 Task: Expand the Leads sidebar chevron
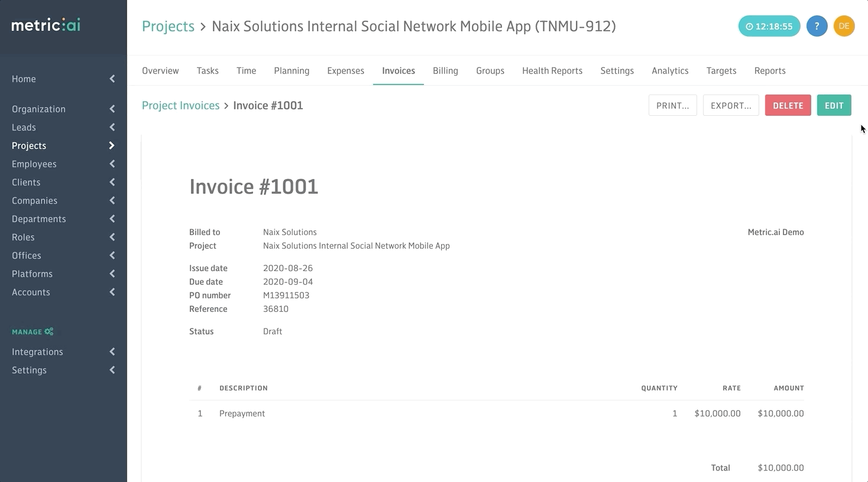[112, 127]
